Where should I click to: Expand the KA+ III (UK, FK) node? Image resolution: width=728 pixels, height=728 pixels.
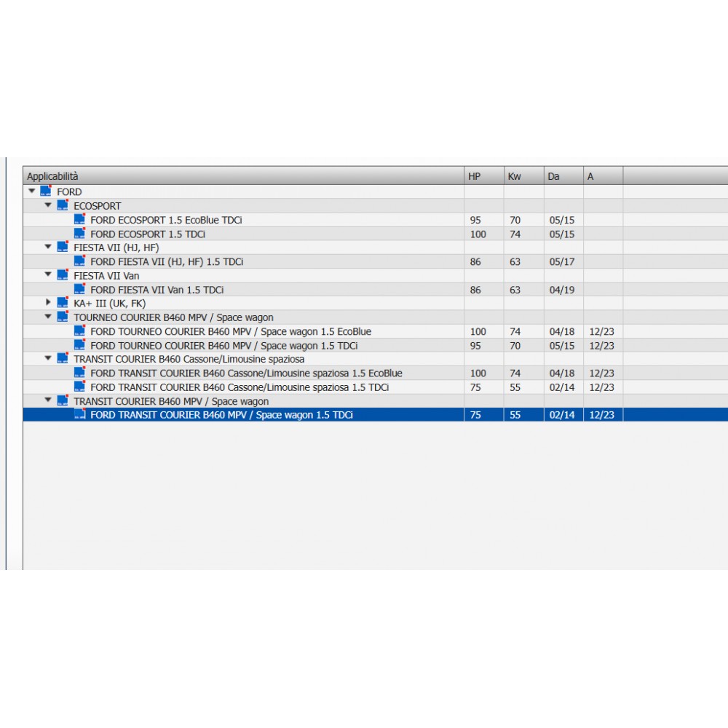[x=49, y=303]
